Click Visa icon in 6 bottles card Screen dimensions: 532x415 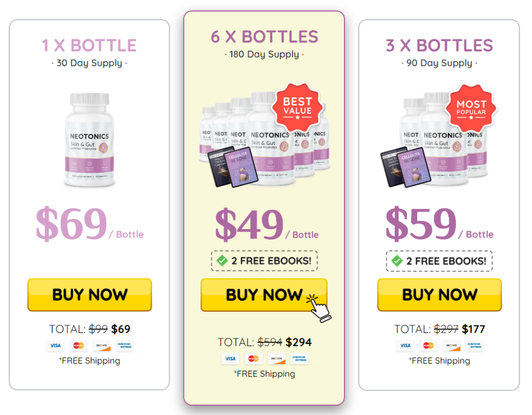click(230, 359)
